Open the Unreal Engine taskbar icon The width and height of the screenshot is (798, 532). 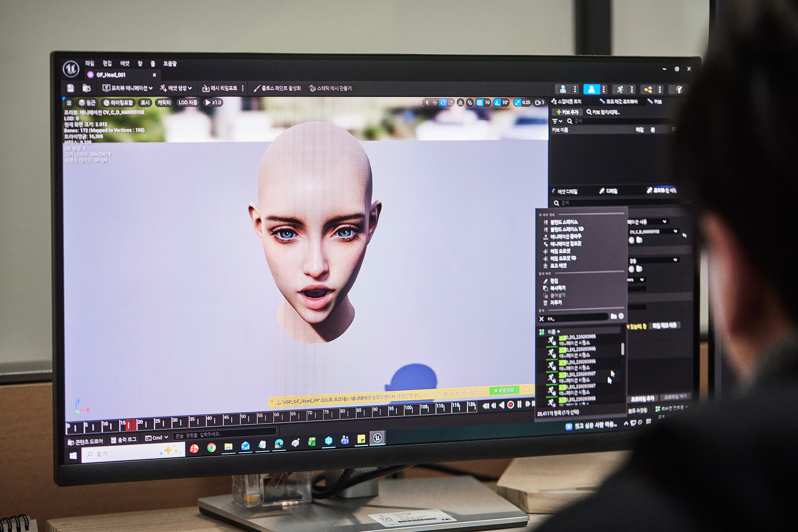[377, 438]
